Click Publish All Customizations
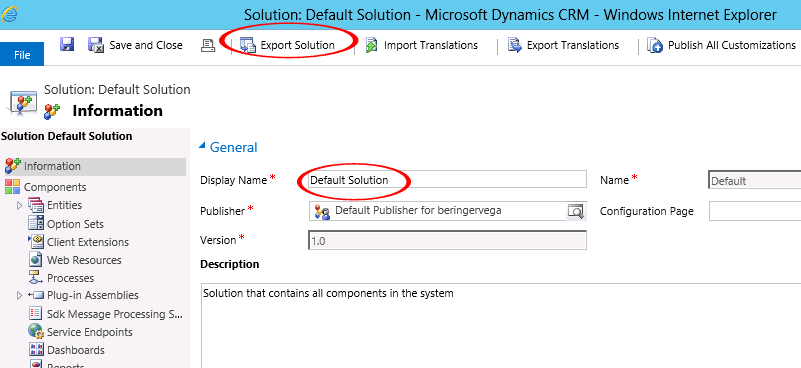Viewport: 801px width, 368px height. pos(721,45)
